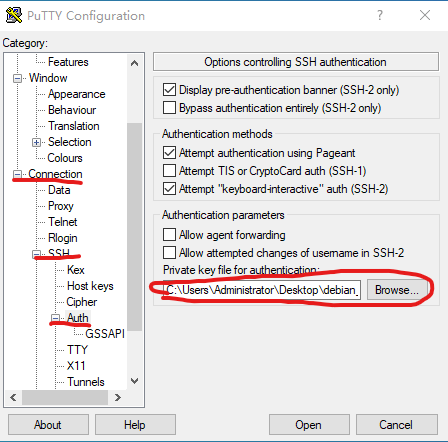Enable Allow agent forwarding checkbox
This screenshot has height=442, width=448.
169,234
